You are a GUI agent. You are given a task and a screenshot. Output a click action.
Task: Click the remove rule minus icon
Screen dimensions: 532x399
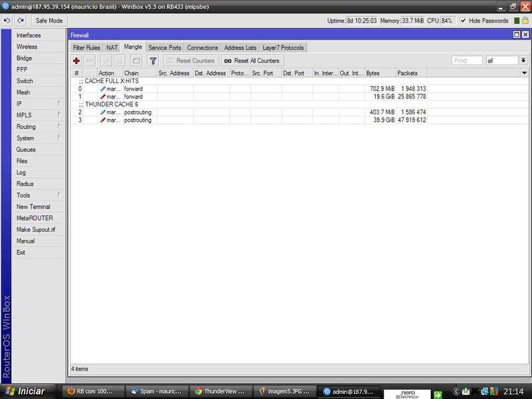point(90,61)
